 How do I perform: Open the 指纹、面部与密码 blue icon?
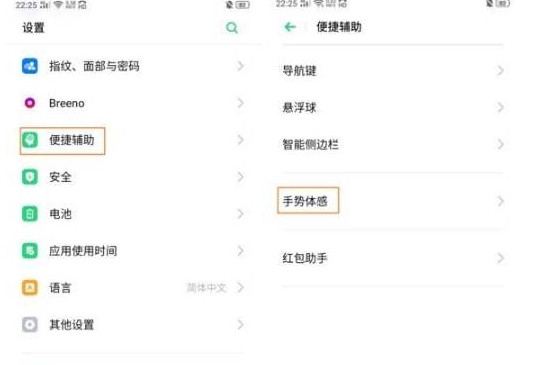(30, 66)
